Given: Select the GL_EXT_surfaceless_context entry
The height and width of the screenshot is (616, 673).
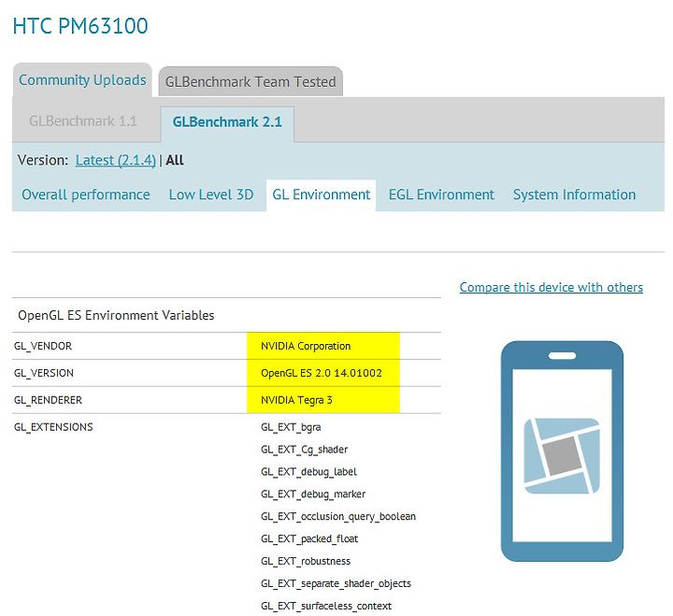Looking at the screenshot, I should [x=326, y=606].
